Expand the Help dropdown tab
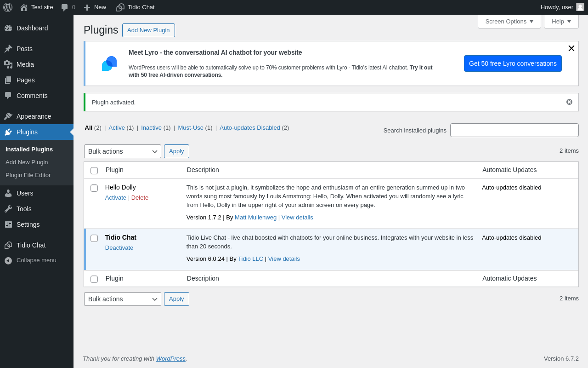Screen dimensions: 588x368 (x=561, y=21)
